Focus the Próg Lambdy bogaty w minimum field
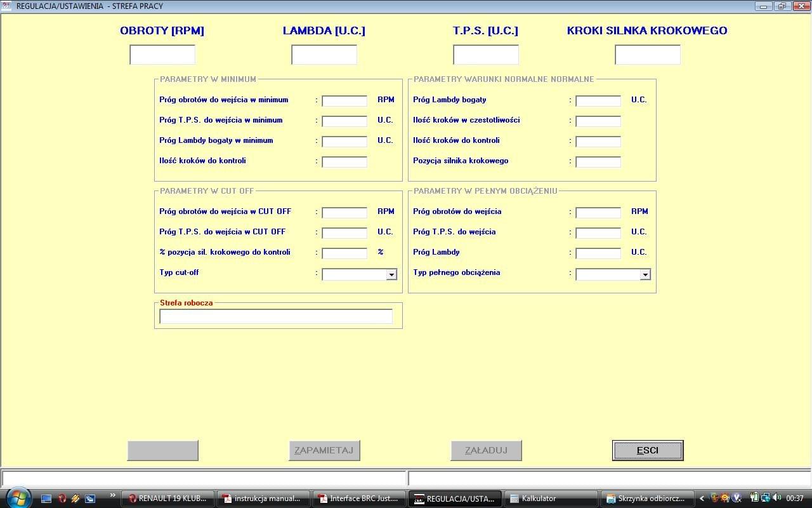The image size is (812, 508). [x=344, y=141]
